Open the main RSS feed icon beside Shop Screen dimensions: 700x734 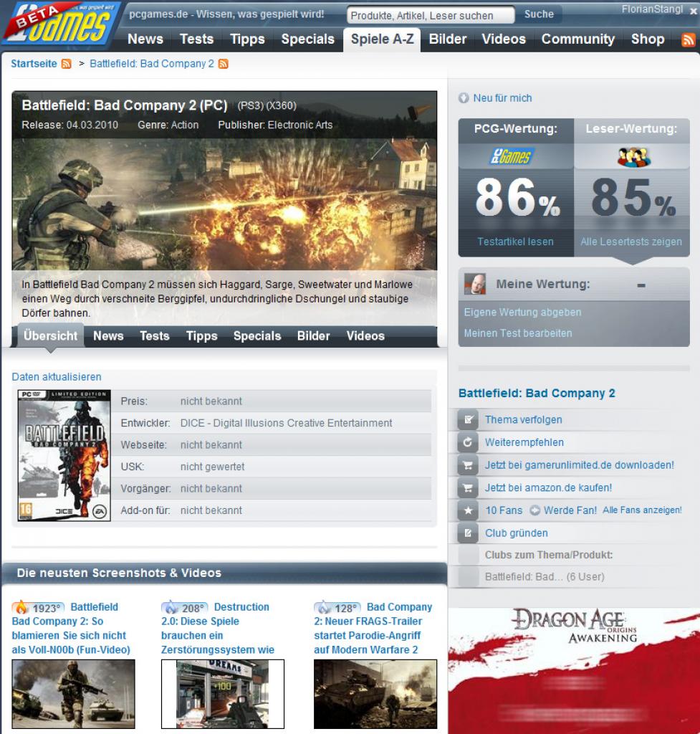coord(688,40)
